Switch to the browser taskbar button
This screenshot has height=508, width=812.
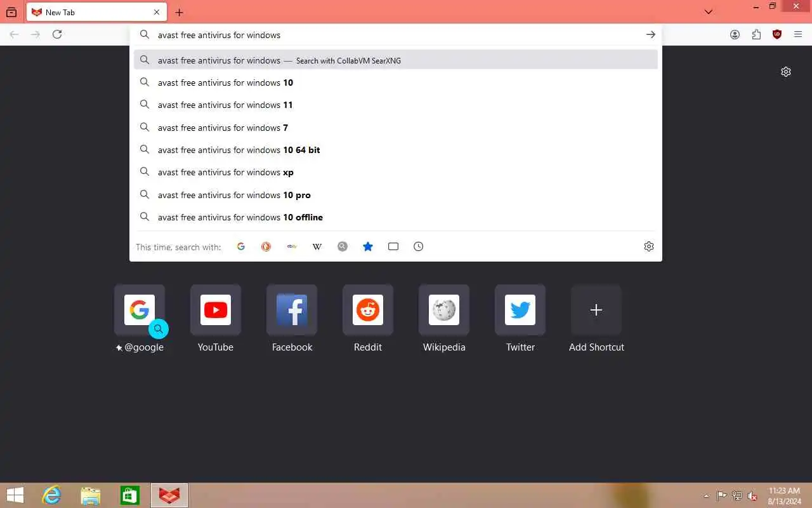[169, 495]
